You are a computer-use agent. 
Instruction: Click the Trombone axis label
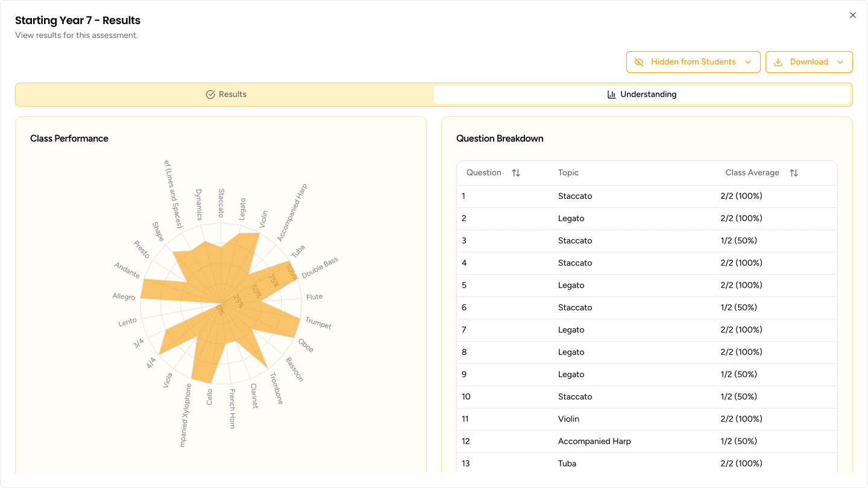(276, 389)
